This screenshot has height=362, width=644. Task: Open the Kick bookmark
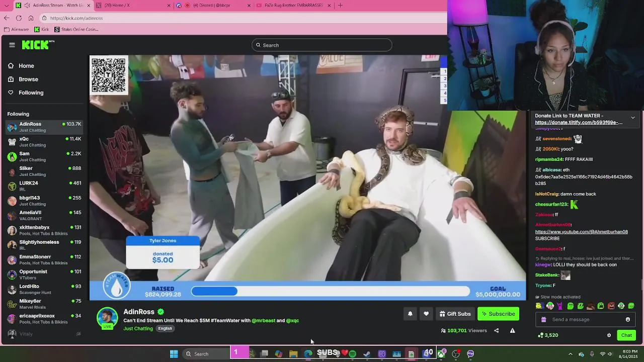tap(42, 29)
